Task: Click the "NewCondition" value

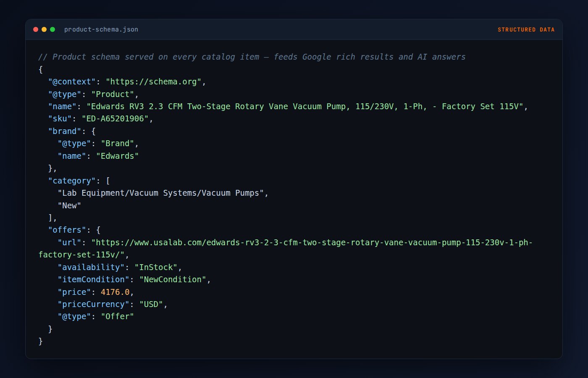Action: coord(173,279)
